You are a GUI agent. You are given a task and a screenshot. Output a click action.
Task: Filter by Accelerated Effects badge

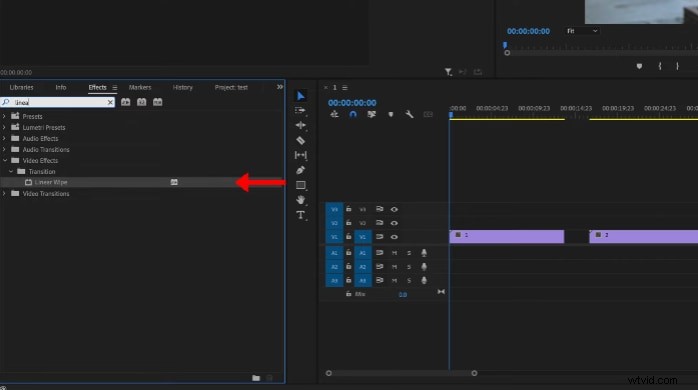click(x=126, y=102)
